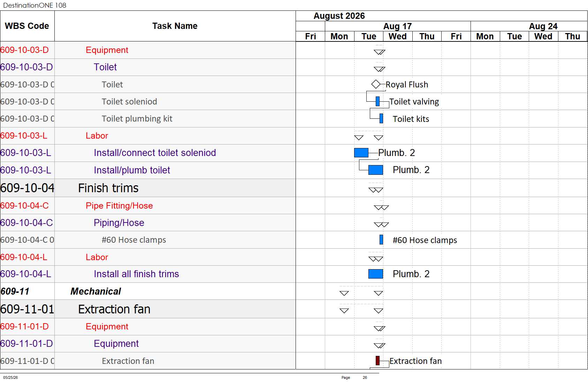The height and width of the screenshot is (382, 588).
Task: Click the Mechanical summary start triangle
Action: click(x=344, y=293)
